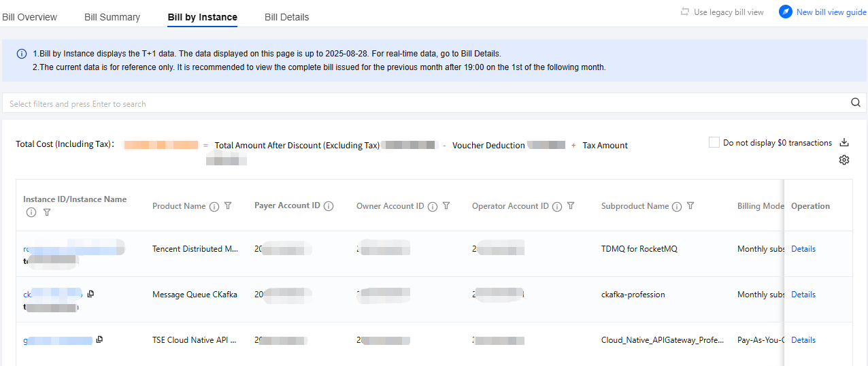
Task: Click Product Name info icon
Action: coord(214,207)
